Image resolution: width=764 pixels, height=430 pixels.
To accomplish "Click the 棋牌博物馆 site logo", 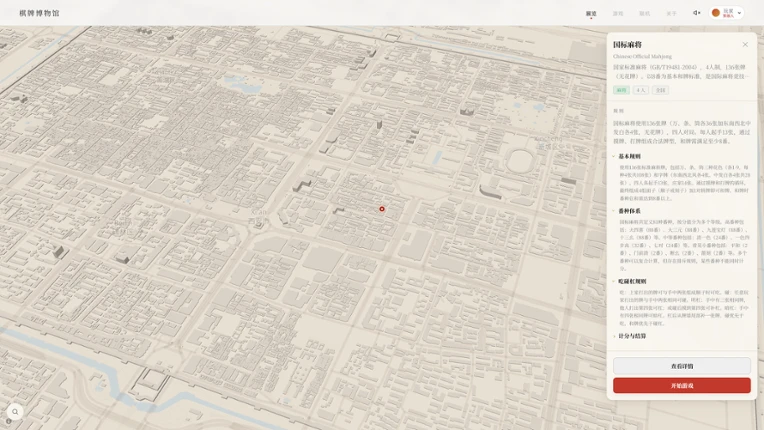I will [x=39, y=13].
